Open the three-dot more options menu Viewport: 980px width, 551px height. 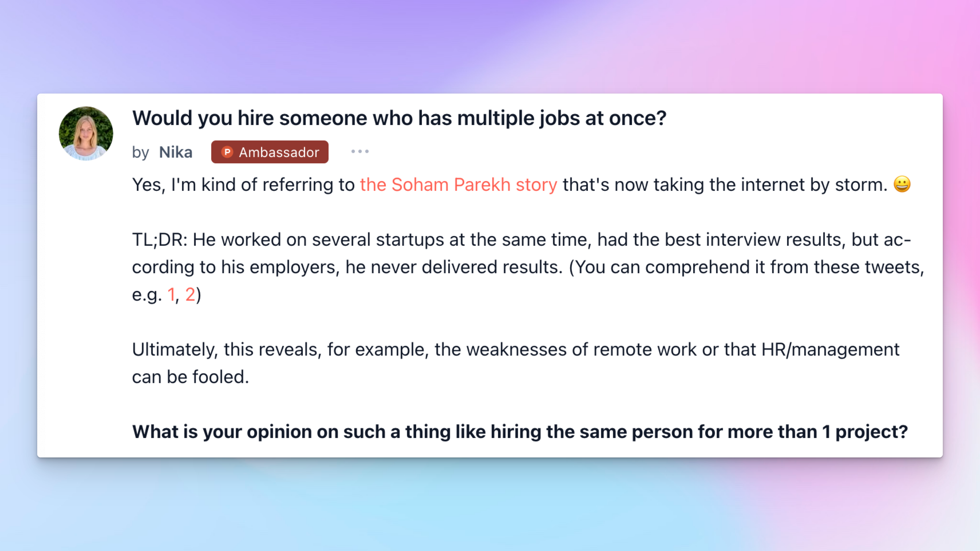pos(359,151)
